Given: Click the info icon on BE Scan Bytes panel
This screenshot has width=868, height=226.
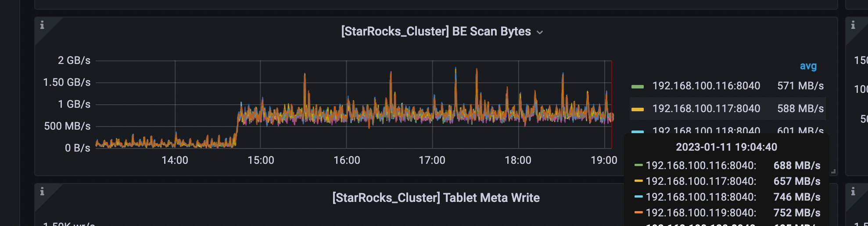Looking at the screenshot, I should 42,25.
